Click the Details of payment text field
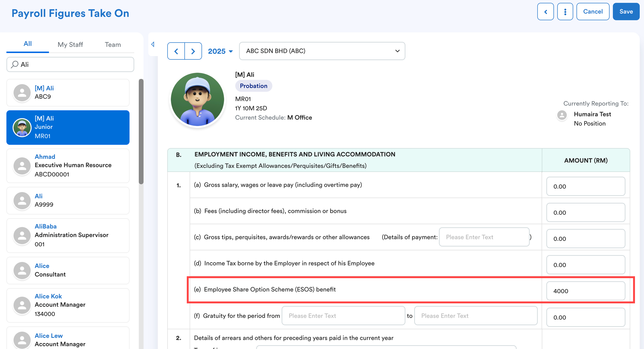 484,237
